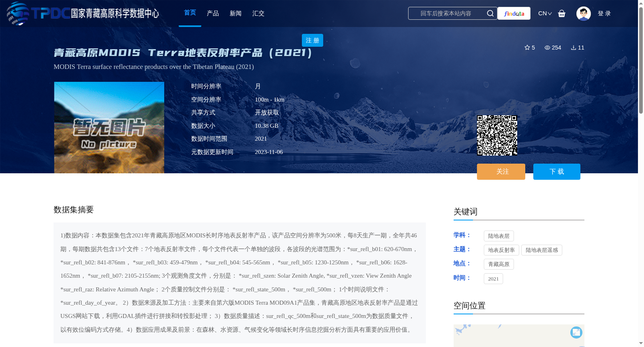Click the 空间位置 heading
This screenshot has width=644, height=347.
coord(469,305)
